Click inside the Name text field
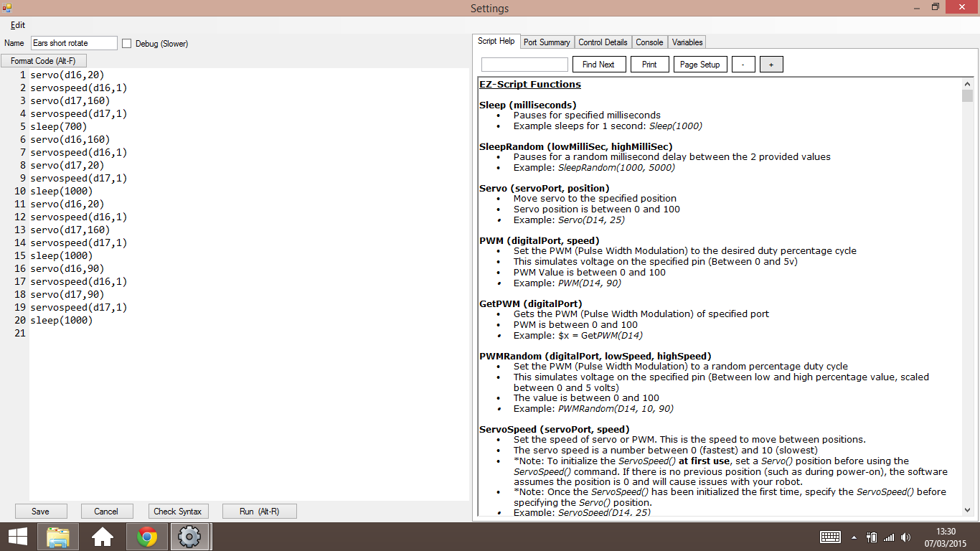Screen dimensions: 980x551 [x=72, y=42]
